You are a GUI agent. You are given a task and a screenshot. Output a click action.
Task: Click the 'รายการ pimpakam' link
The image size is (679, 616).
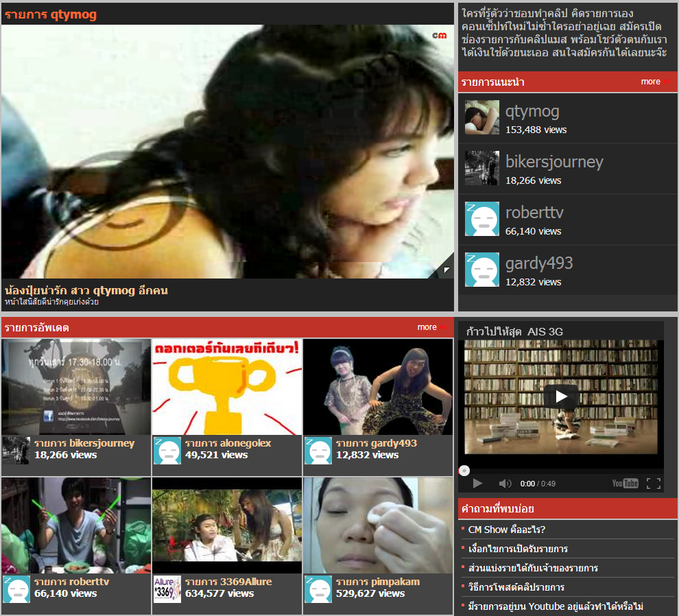[x=378, y=581]
